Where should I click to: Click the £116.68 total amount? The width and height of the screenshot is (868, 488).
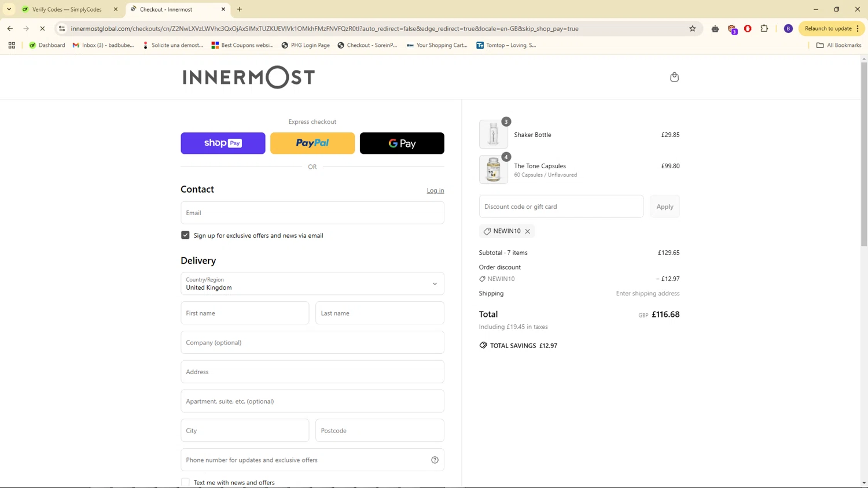coord(665,315)
